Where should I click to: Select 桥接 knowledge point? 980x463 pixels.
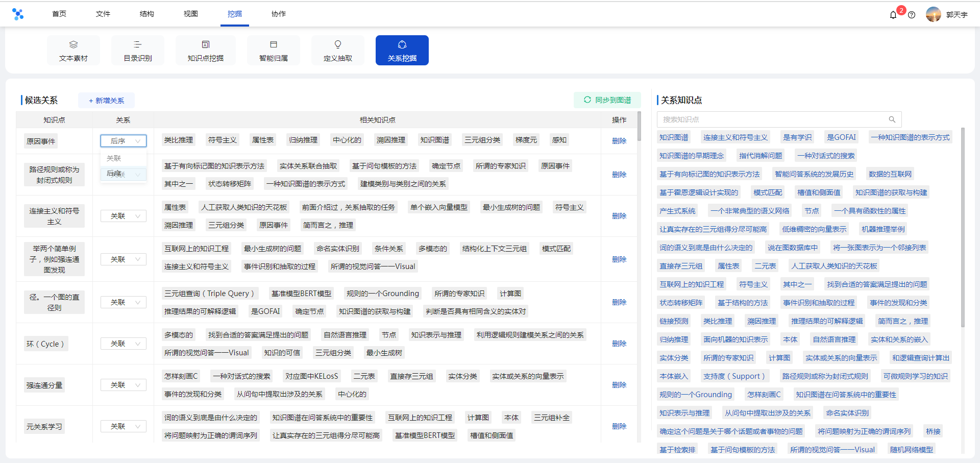[x=933, y=431]
